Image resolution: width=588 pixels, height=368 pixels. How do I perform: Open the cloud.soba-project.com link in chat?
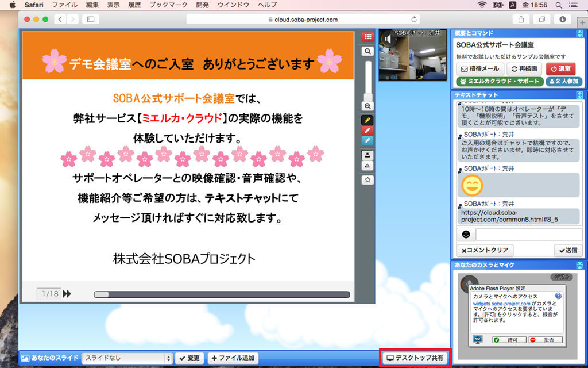tap(509, 216)
